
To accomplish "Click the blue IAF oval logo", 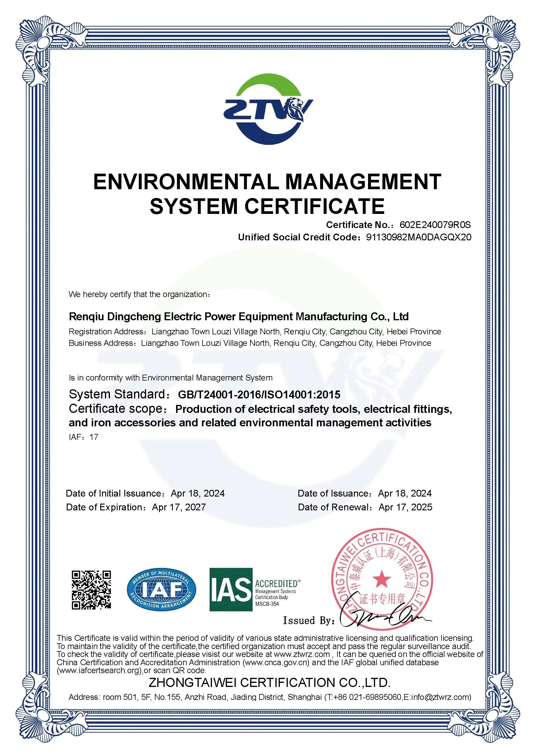I will point(161,590).
